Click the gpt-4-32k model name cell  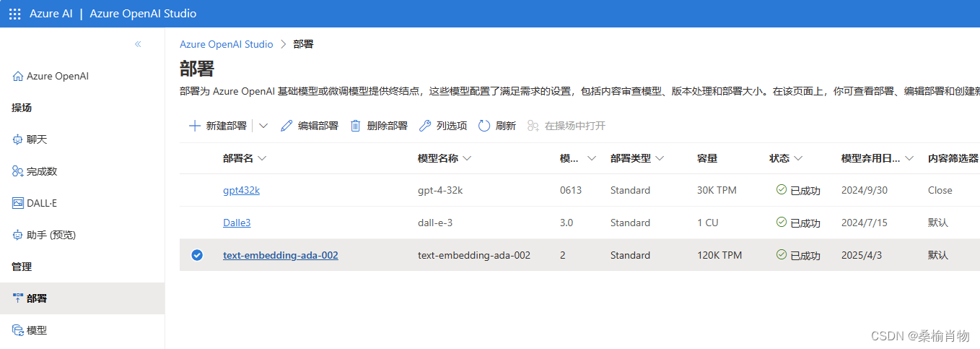point(440,190)
